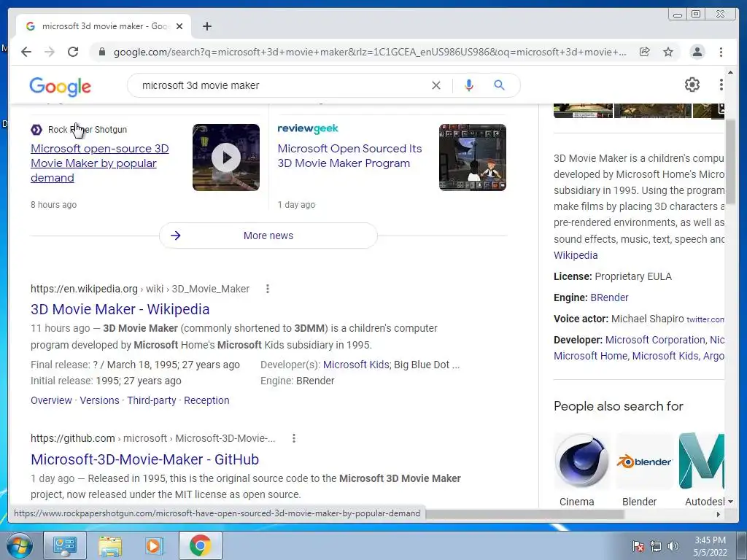Open the knowledge panel Wikipedia link
Screen dimensions: 747x560
pyautogui.click(x=576, y=255)
